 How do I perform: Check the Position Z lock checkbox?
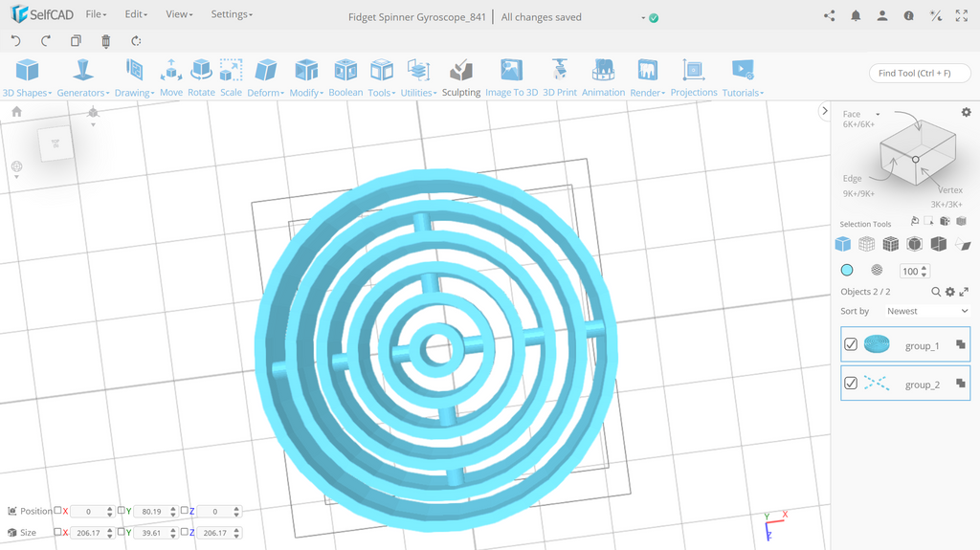pos(185,510)
